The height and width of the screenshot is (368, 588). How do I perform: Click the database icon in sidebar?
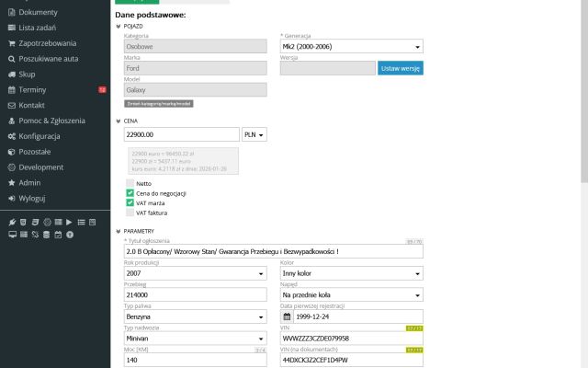[46, 235]
